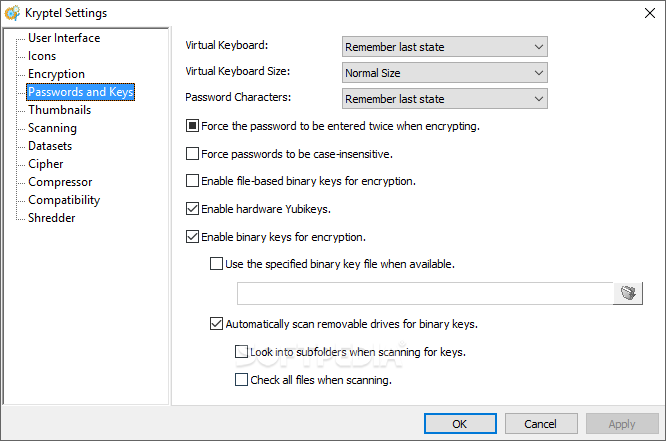The height and width of the screenshot is (441, 666).
Task: Open the Datasets settings page
Action: click(50, 146)
